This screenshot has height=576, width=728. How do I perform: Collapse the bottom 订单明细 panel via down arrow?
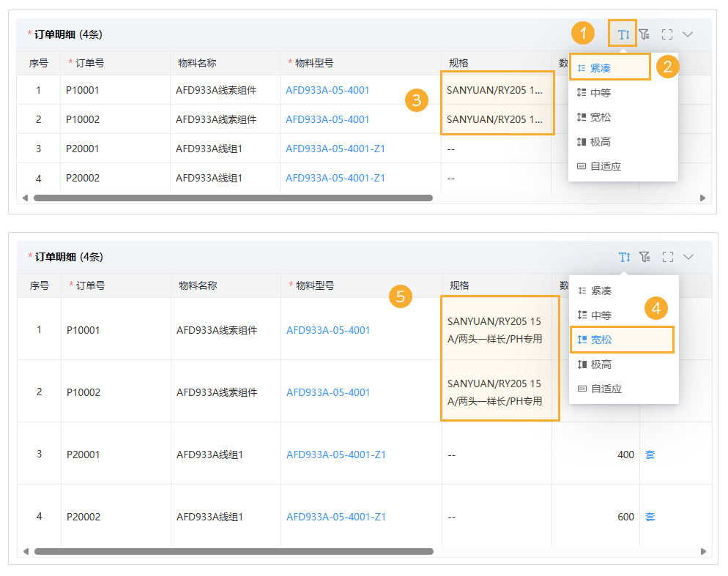pyautogui.click(x=688, y=257)
